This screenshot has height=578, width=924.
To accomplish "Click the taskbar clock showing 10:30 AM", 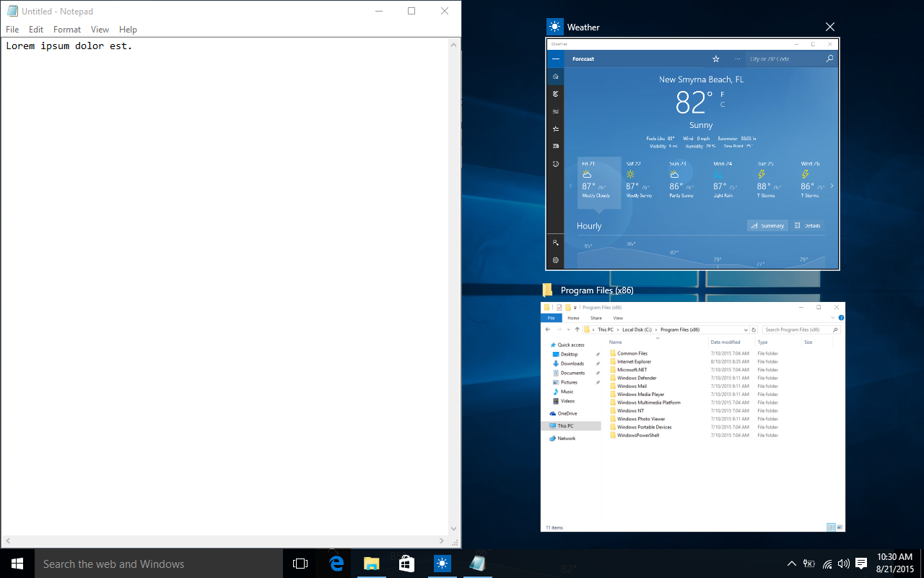I will click(894, 564).
